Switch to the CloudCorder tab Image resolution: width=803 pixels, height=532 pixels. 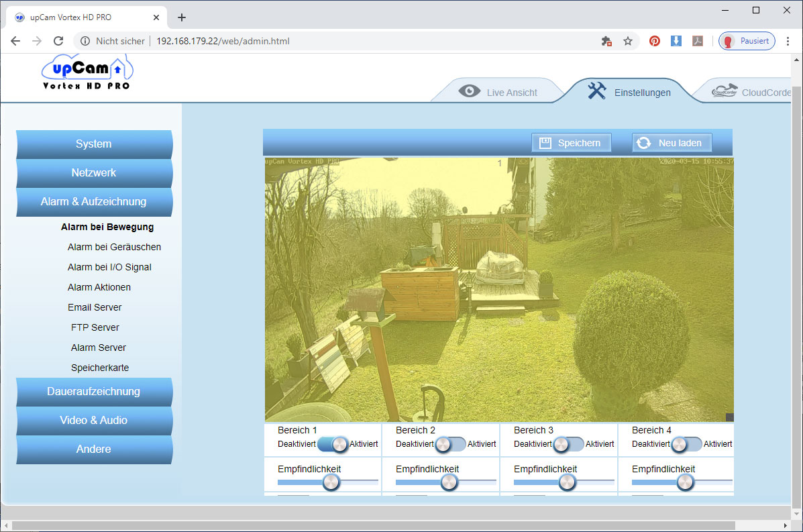point(751,92)
